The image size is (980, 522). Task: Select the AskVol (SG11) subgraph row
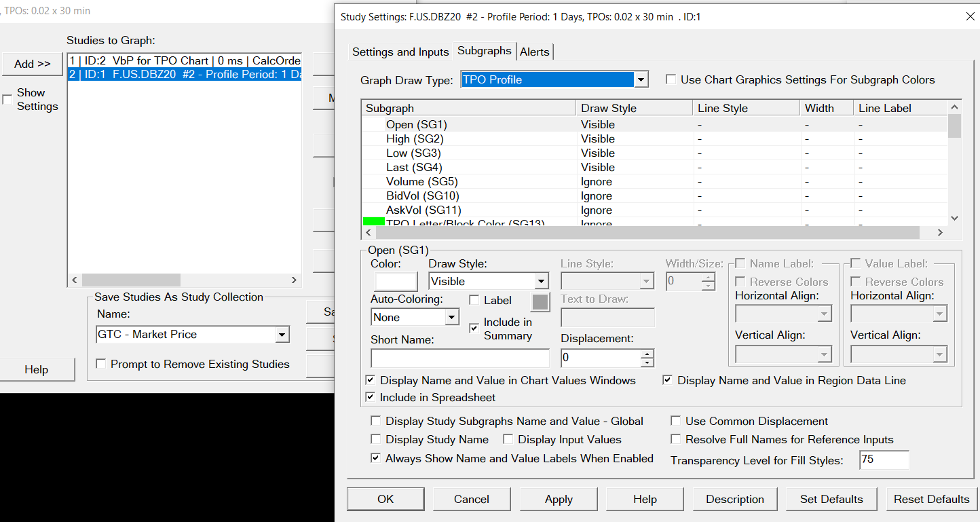pos(654,210)
